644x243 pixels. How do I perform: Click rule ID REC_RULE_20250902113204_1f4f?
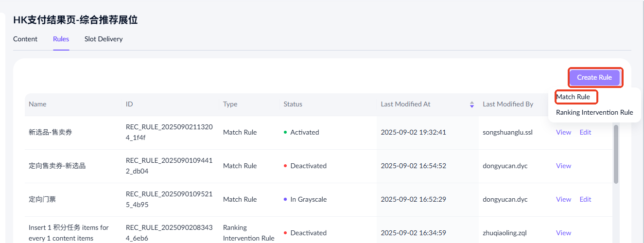[x=169, y=132]
